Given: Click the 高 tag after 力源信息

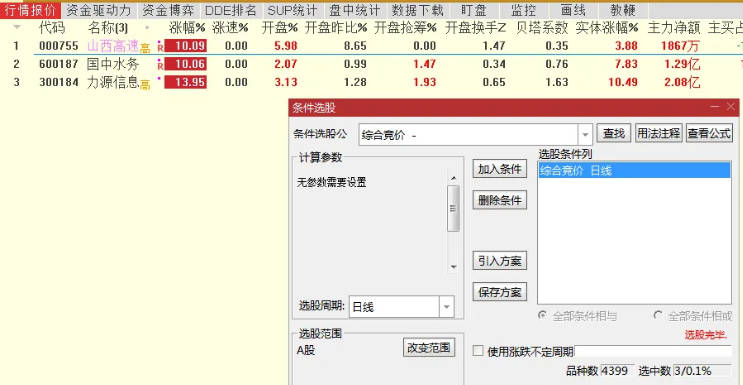Looking at the screenshot, I should point(145,84).
